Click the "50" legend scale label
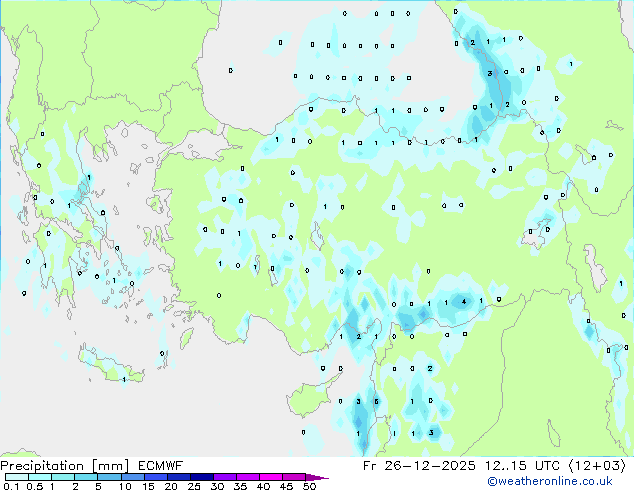 (310, 486)
